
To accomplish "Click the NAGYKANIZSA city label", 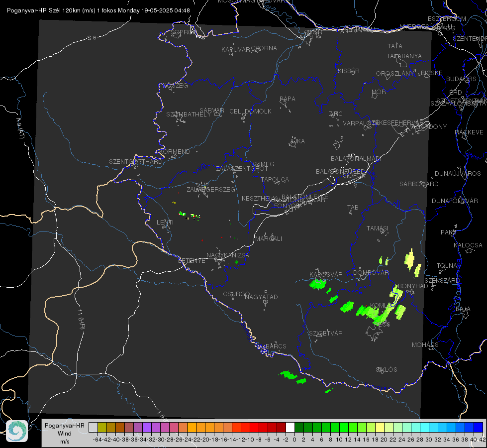I will 228,255.
